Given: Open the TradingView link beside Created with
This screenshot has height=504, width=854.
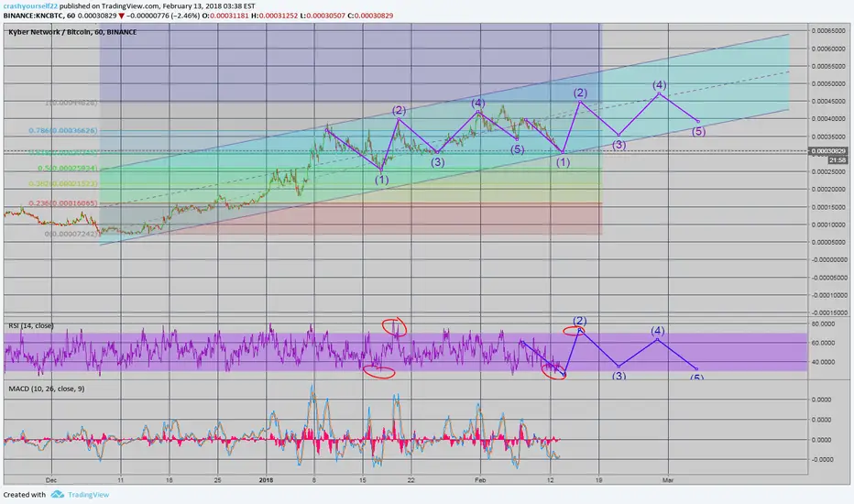Looking at the screenshot, I should coord(88,495).
